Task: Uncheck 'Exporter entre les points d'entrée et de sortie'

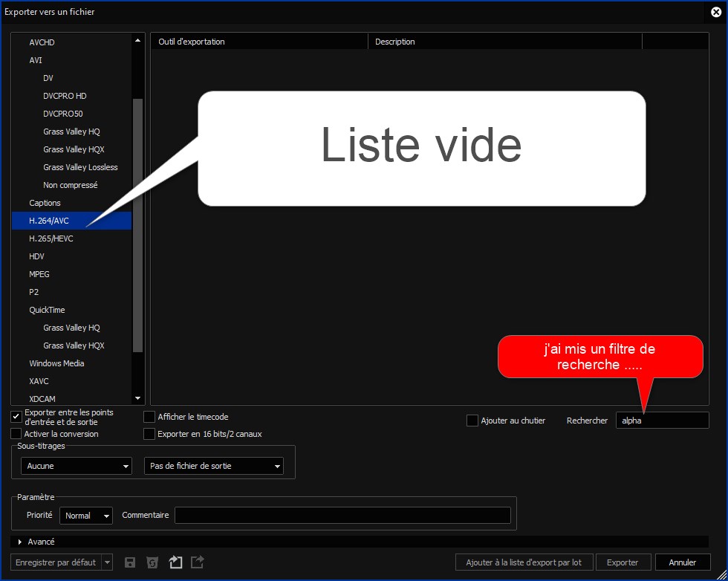Action: 16,417
